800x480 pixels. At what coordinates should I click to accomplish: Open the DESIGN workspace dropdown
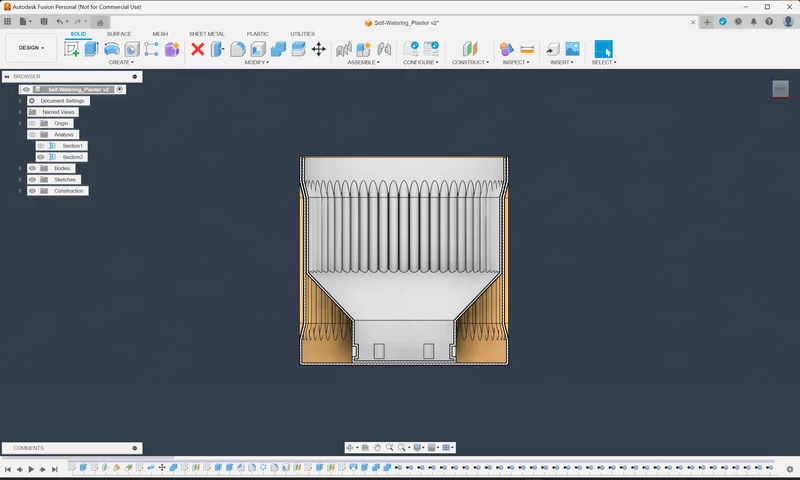31,48
